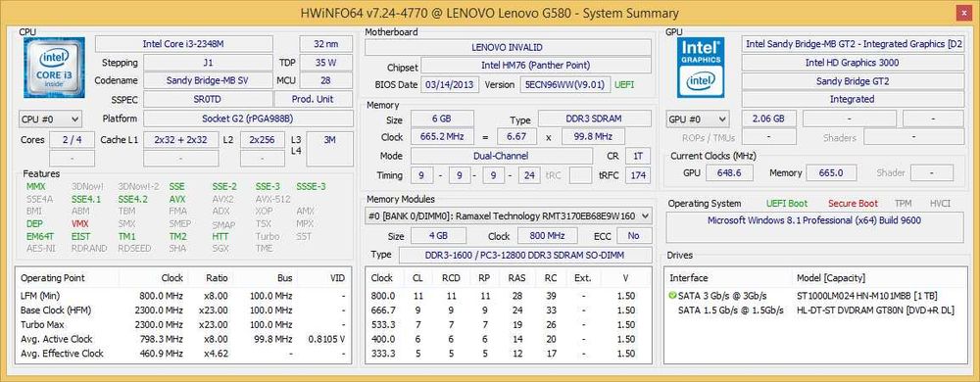Screen dimensions: 980x382
Task: Click the TPM status label
Action: [x=903, y=204]
